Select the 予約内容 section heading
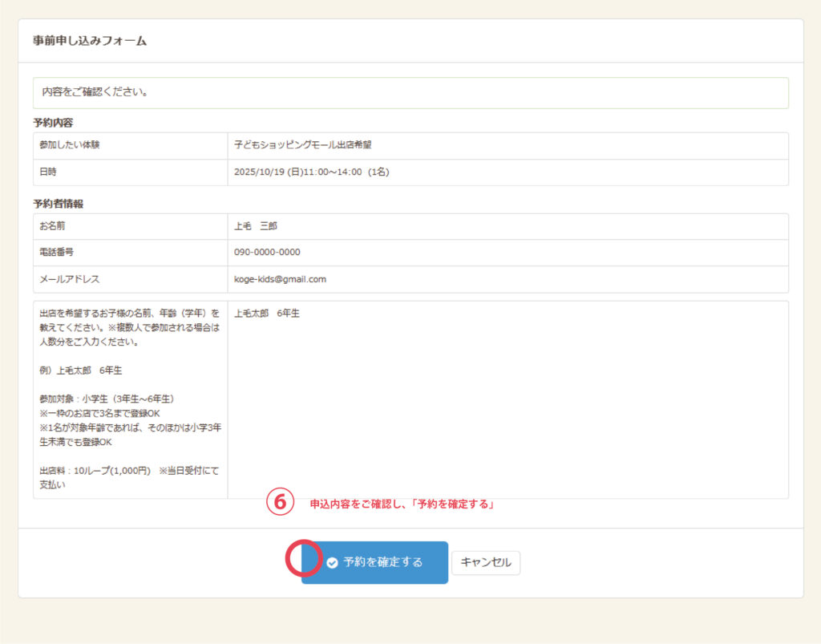Viewport: 821px width, 644px height. [53, 123]
